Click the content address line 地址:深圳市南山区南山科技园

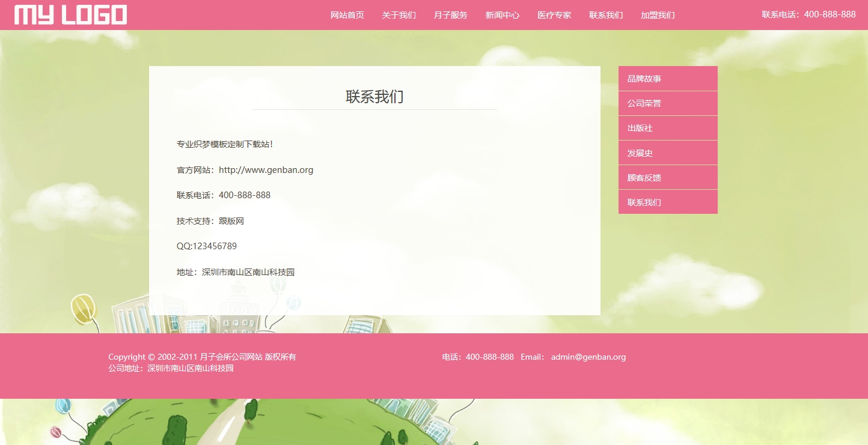point(236,272)
